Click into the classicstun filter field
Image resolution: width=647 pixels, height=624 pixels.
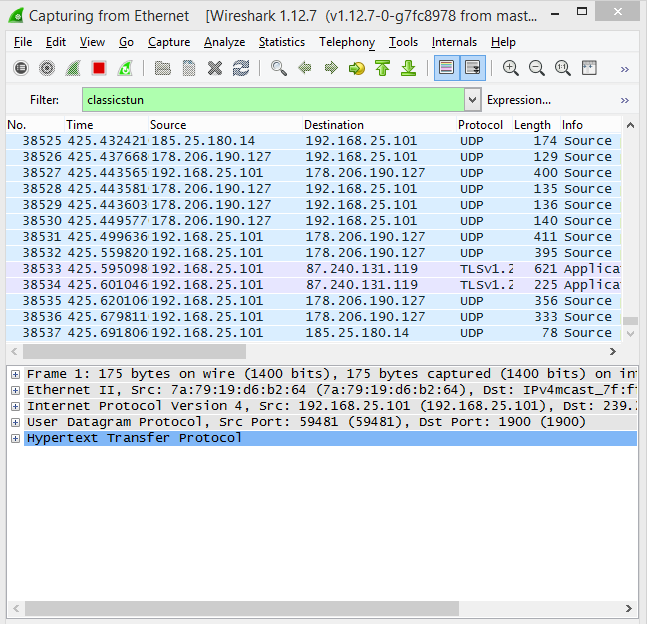point(274,100)
